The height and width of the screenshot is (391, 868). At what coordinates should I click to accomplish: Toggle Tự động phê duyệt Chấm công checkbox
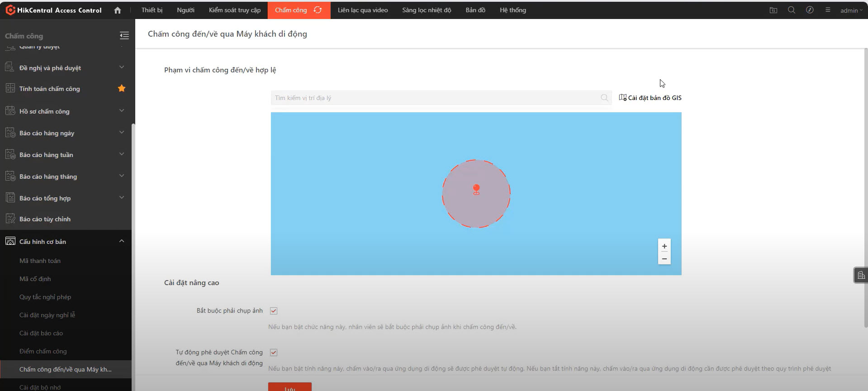coord(274,353)
